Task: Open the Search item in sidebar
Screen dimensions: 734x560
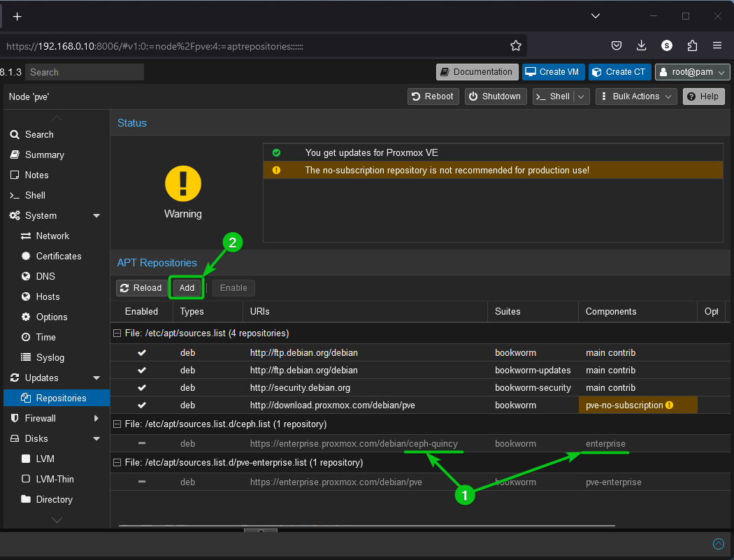Action: [x=56, y=134]
